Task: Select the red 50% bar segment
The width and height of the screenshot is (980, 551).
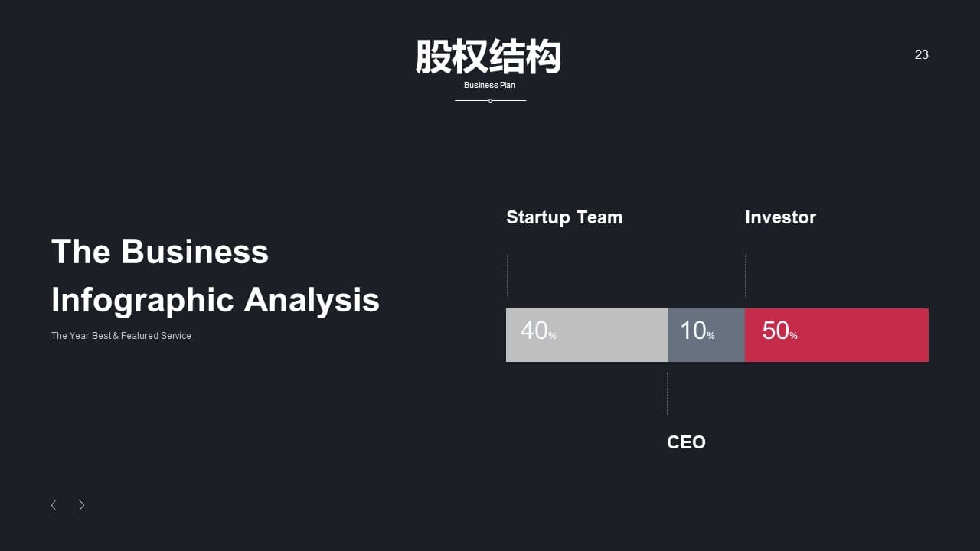Action: pos(837,335)
